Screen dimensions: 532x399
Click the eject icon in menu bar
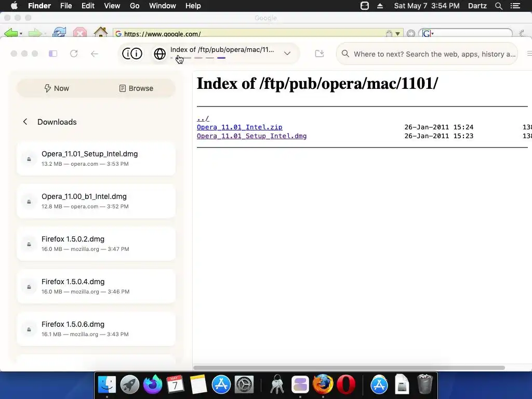pyautogui.click(x=380, y=6)
